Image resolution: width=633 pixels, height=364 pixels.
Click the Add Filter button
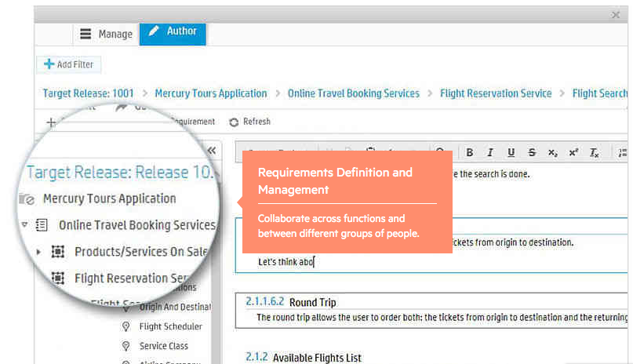tap(68, 64)
